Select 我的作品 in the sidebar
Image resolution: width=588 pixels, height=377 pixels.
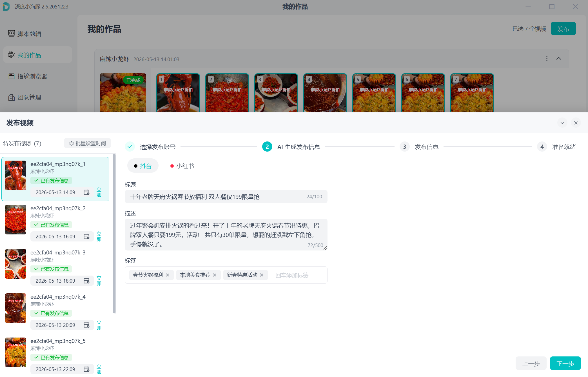click(x=38, y=55)
